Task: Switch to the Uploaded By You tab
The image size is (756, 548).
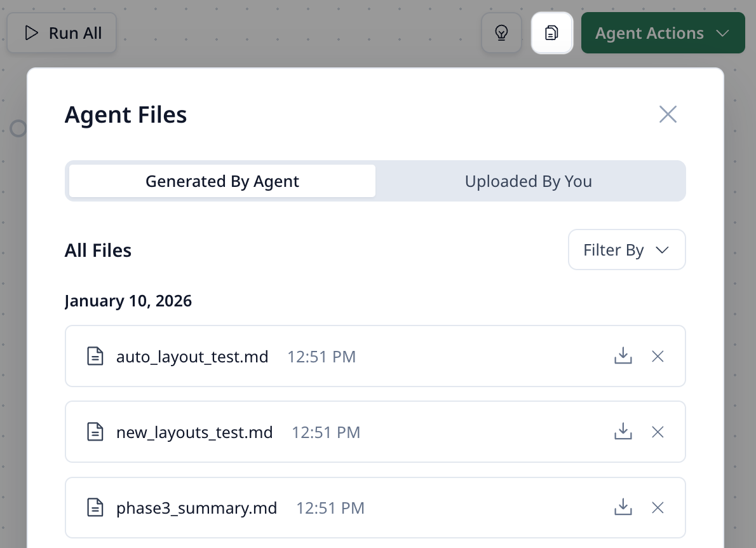Action: 528,181
